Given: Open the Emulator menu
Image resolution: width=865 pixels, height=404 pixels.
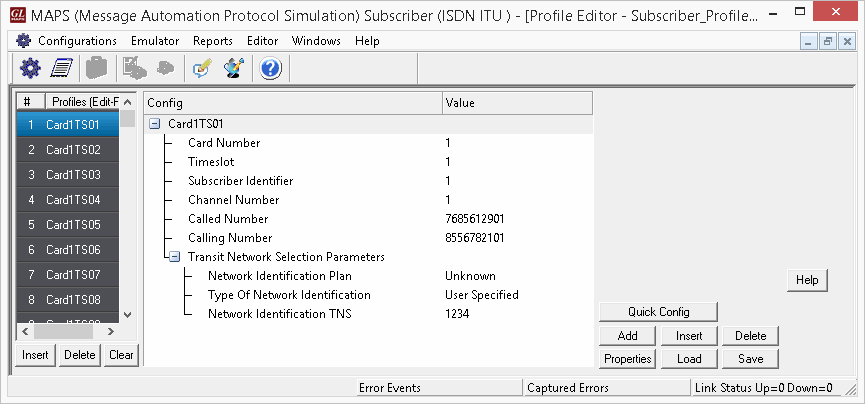Looking at the screenshot, I should (155, 41).
